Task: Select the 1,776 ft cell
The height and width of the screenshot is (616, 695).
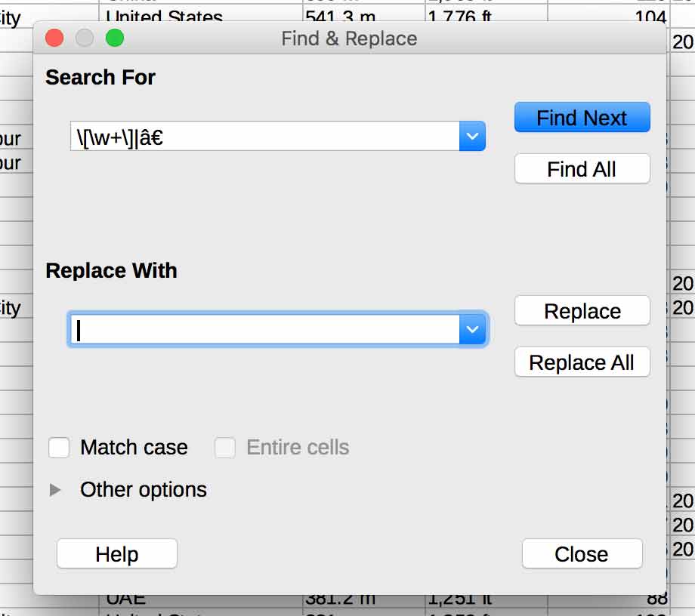Action: 486,14
